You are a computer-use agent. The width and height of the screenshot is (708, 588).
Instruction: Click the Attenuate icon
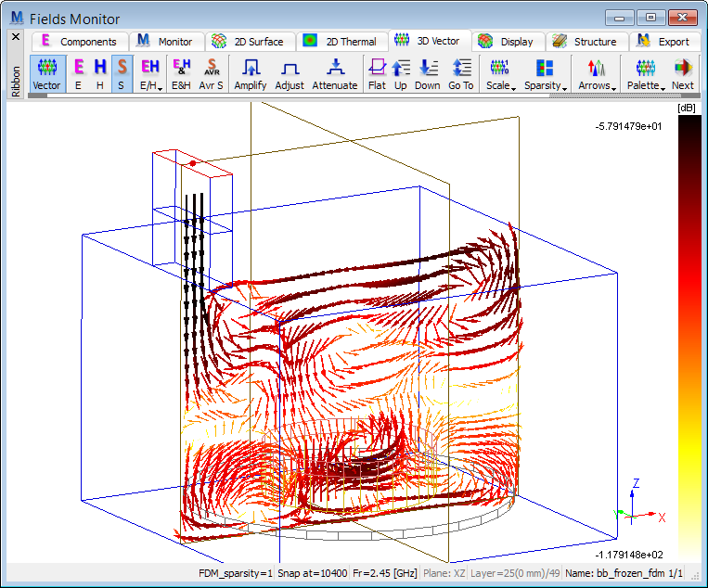coord(334,73)
